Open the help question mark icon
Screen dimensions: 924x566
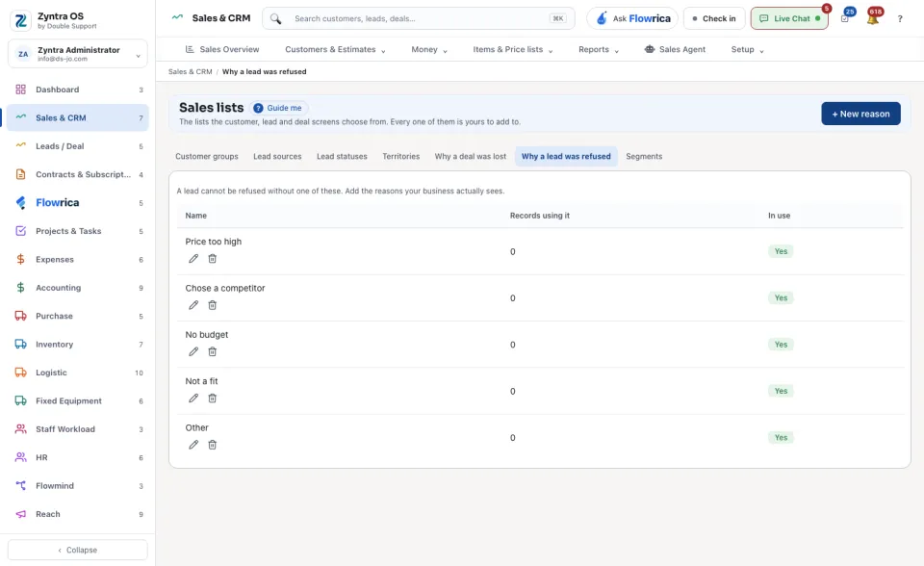pyautogui.click(x=900, y=19)
